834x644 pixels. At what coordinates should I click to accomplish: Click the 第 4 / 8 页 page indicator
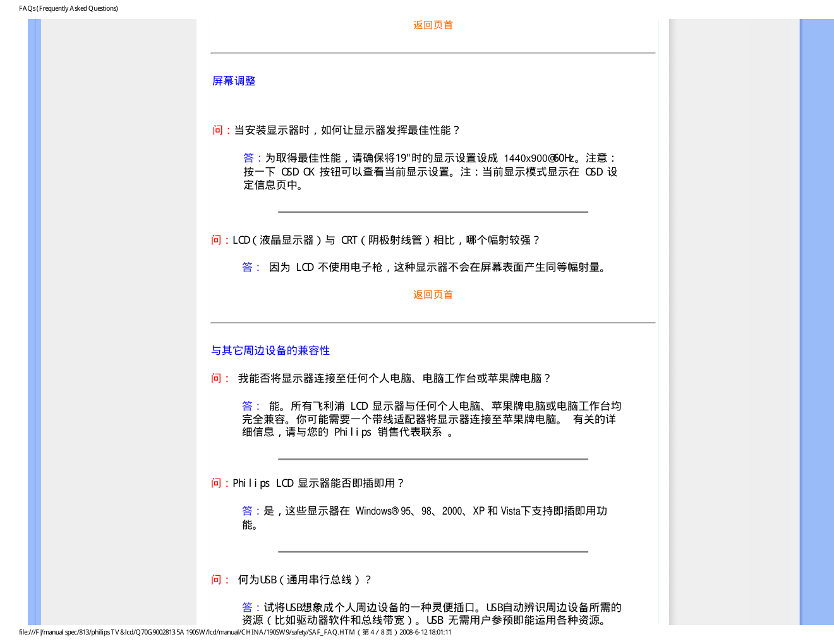click(x=377, y=632)
